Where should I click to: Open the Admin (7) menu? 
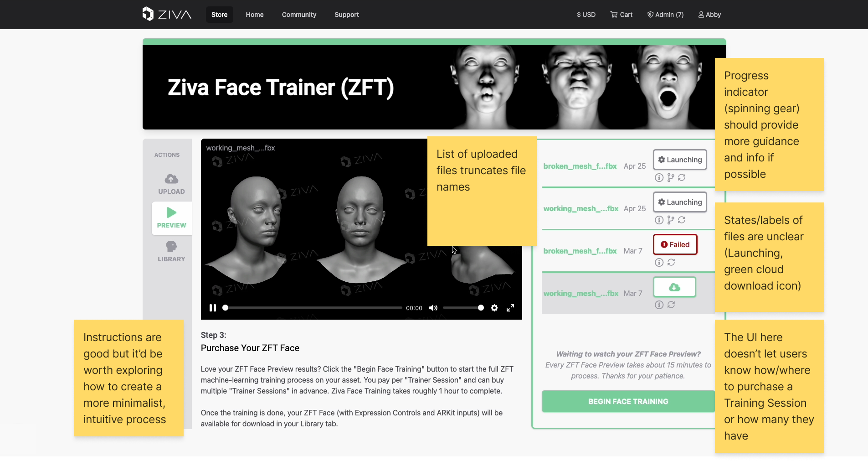click(665, 15)
